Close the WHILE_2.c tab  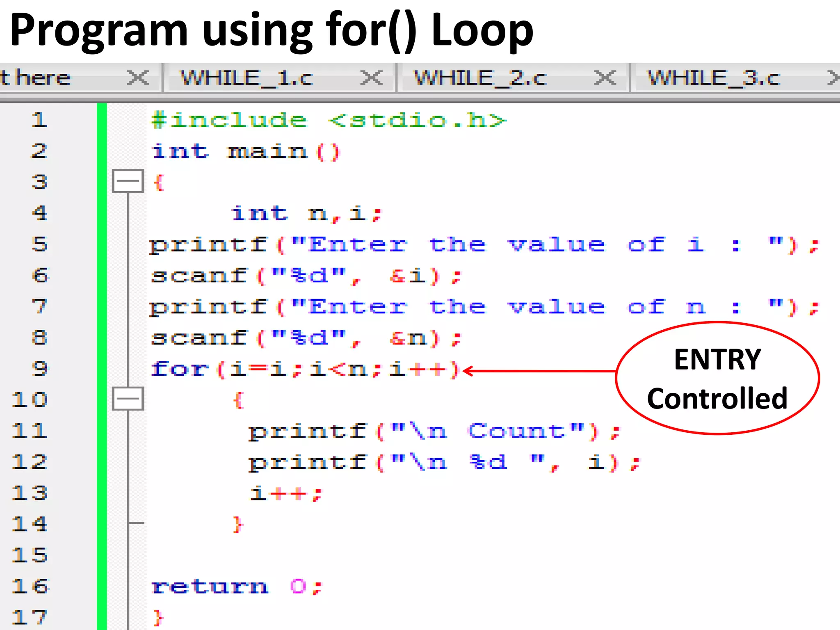(x=605, y=78)
